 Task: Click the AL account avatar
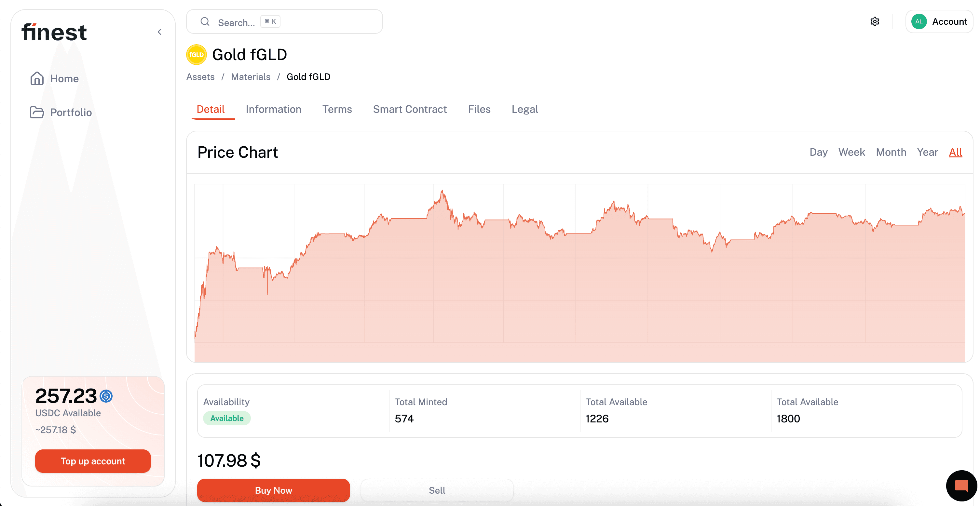point(919,22)
